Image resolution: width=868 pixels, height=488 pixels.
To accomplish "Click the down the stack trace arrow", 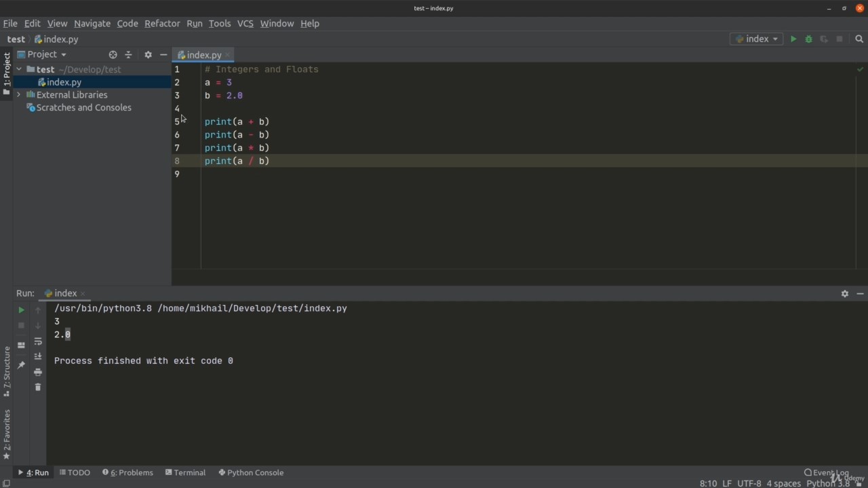I will (38, 325).
